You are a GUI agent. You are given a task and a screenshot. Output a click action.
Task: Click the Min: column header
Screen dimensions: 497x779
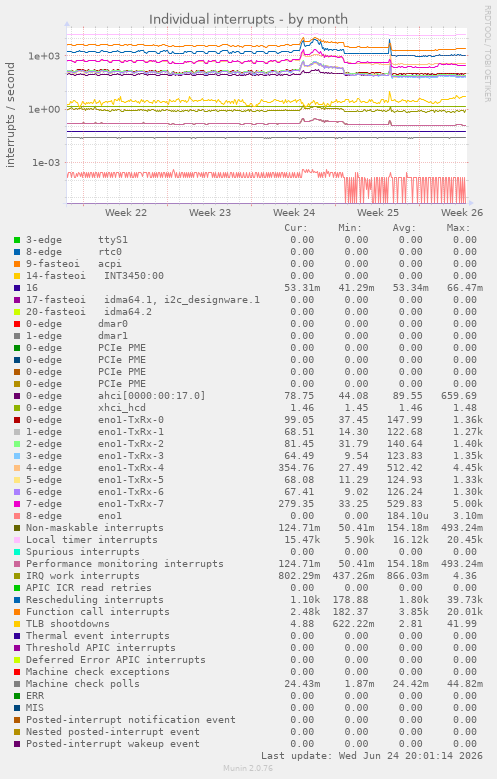pos(350,228)
